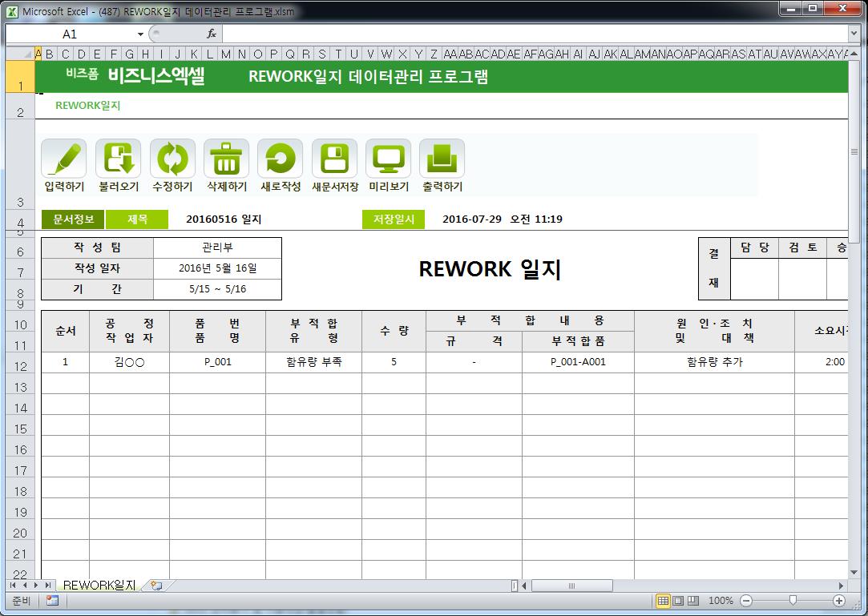Go to first sheet navigation arrow
The width and height of the screenshot is (868, 616).
click(13, 585)
